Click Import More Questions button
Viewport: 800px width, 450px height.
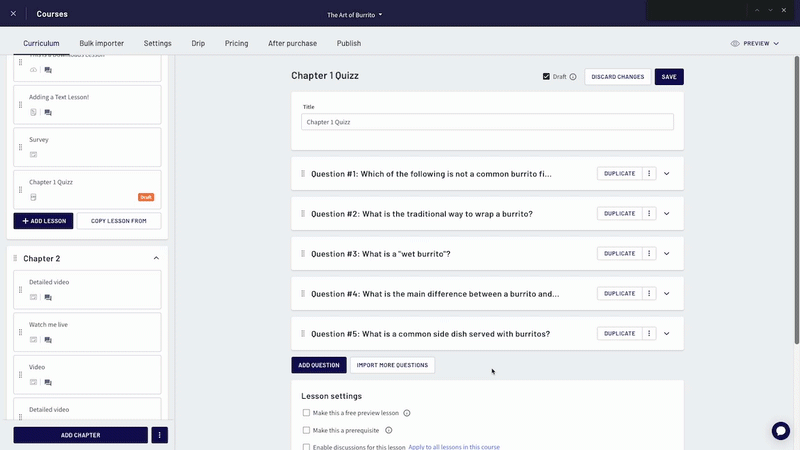point(392,365)
